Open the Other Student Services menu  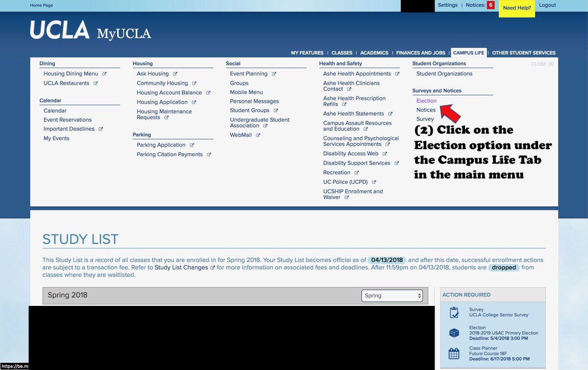(523, 53)
